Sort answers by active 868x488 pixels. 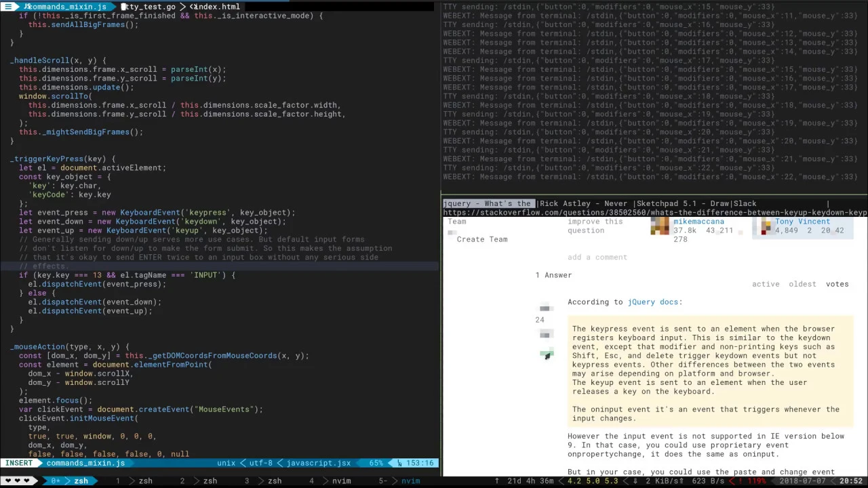point(766,284)
